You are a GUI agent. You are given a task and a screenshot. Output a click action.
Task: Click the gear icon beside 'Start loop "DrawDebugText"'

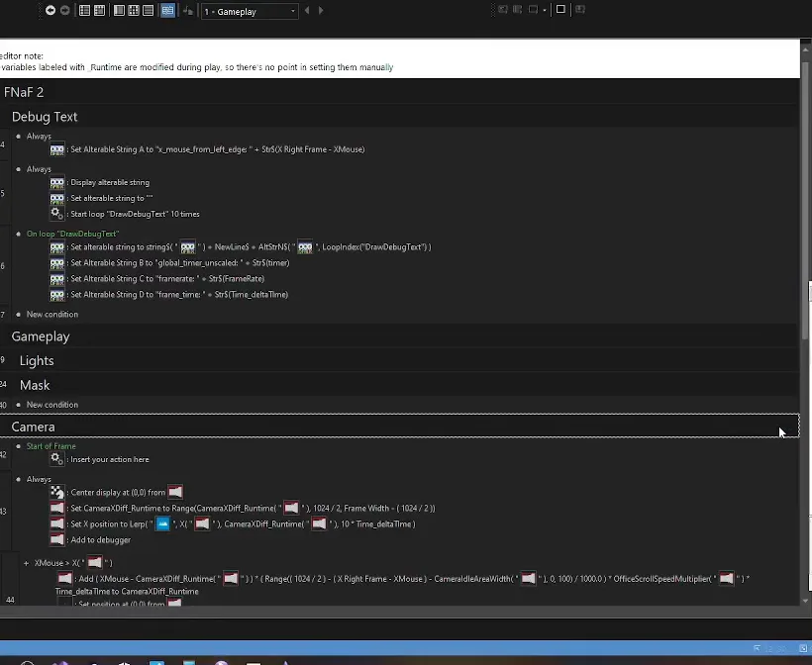click(57, 213)
